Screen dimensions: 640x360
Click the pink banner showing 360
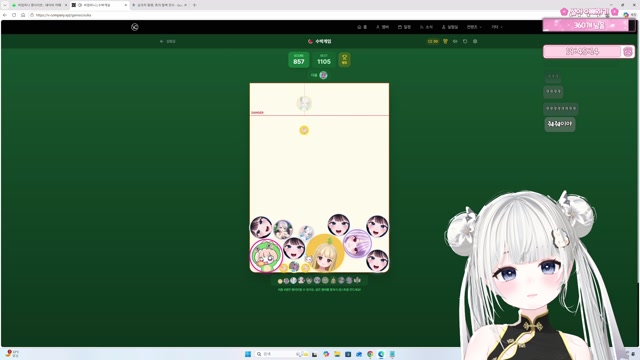pyautogui.click(x=589, y=25)
